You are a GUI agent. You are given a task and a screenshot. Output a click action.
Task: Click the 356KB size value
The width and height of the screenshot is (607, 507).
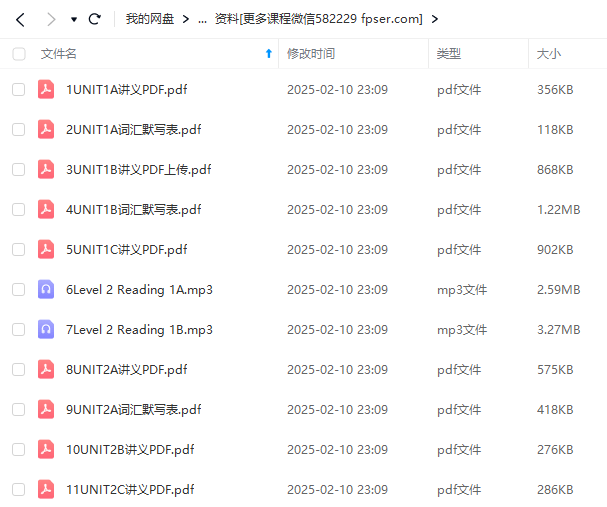click(x=555, y=90)
